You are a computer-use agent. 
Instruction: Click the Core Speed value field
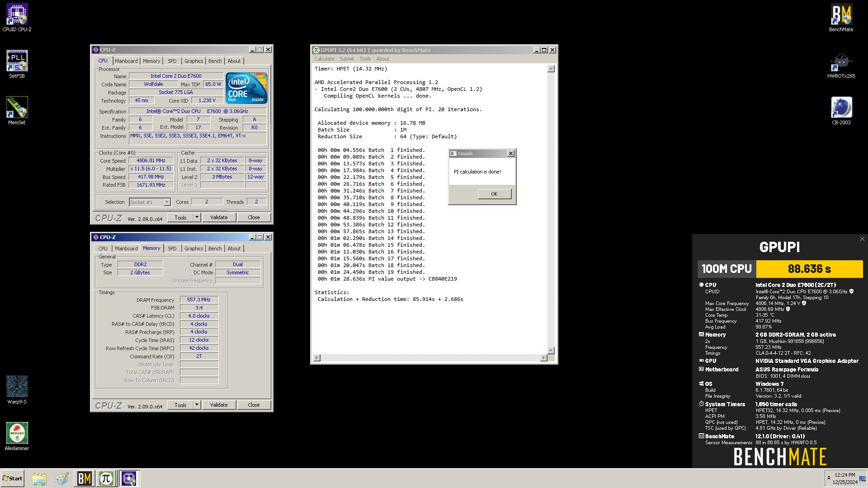click(151, 161)
